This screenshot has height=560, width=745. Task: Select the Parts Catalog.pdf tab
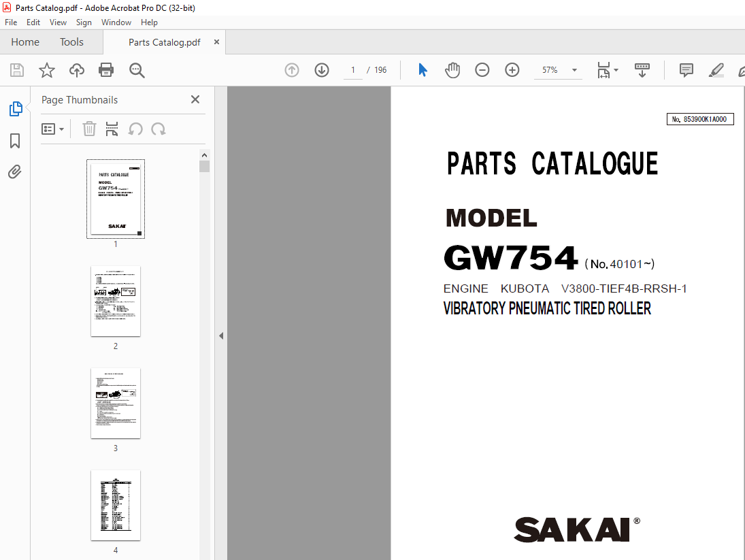(x=165, y=42)
